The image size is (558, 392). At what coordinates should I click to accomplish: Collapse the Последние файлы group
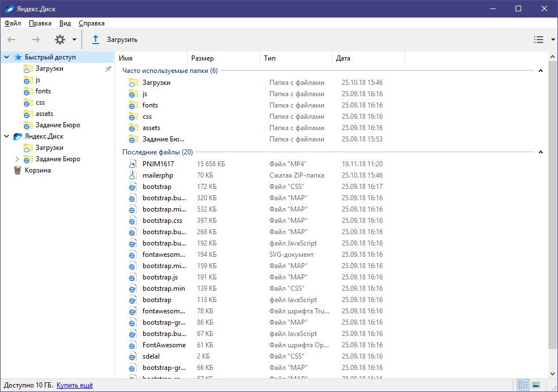click(540, 152)
